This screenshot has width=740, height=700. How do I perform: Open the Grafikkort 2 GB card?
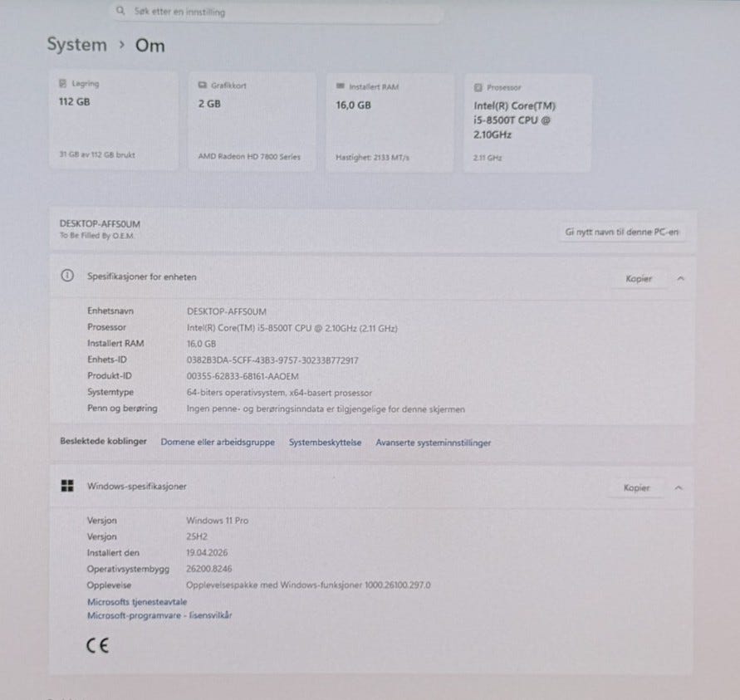point(252,121)
